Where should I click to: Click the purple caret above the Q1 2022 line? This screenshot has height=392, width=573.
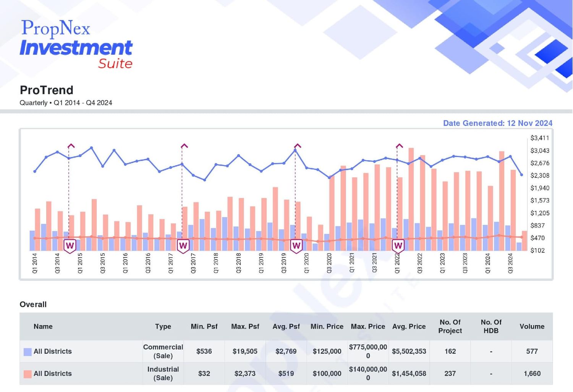[x=399, y=146]
